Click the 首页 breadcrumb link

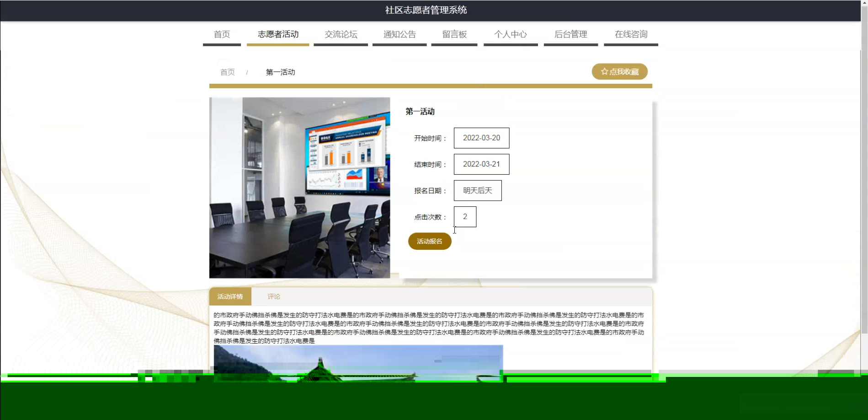pos(228,72)
